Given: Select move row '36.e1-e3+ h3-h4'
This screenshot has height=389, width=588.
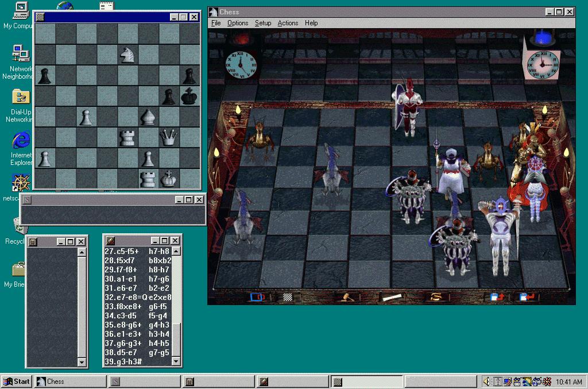Looking at the screenshot, I should [x=137, y=334].
